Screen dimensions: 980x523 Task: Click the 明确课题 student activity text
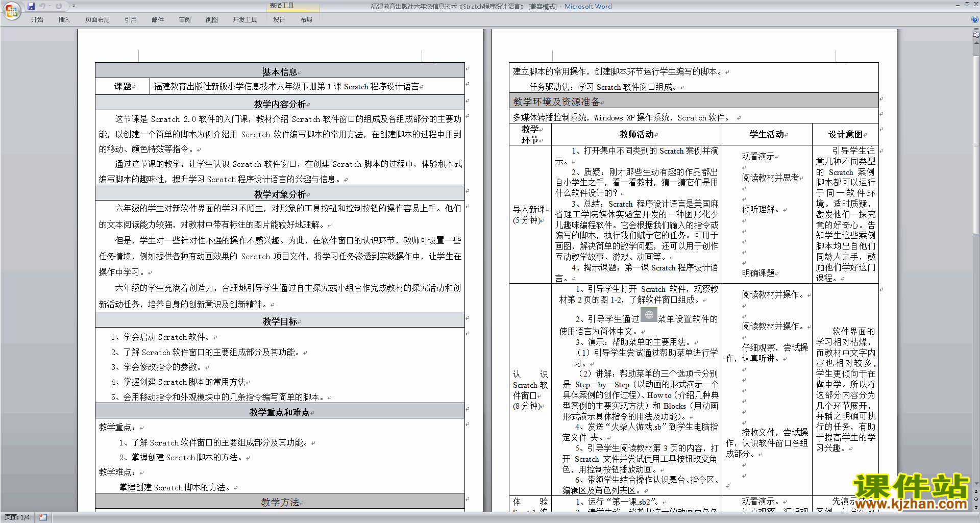click(758, 273)
